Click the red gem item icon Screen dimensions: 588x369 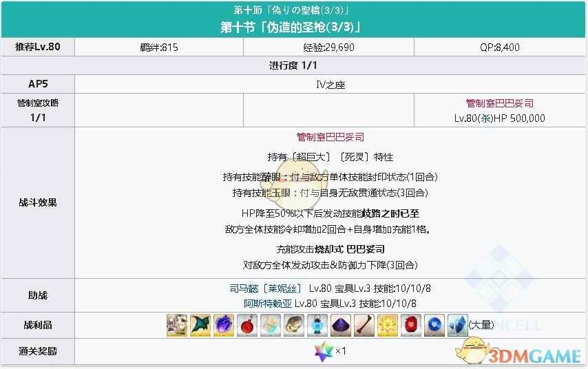pos(411,325)
